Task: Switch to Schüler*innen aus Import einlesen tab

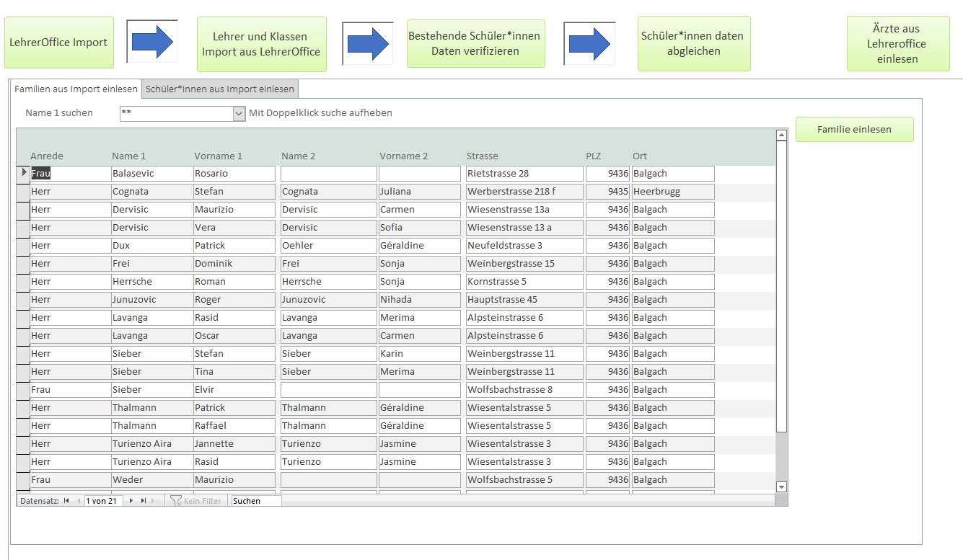Action: tap(220, 89)
